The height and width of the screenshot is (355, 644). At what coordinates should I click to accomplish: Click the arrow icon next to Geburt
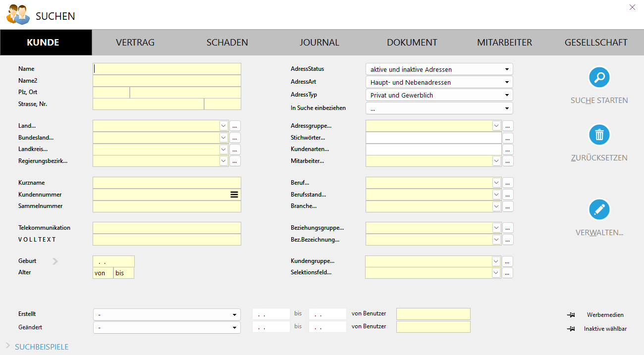click(x=55, y=261)
